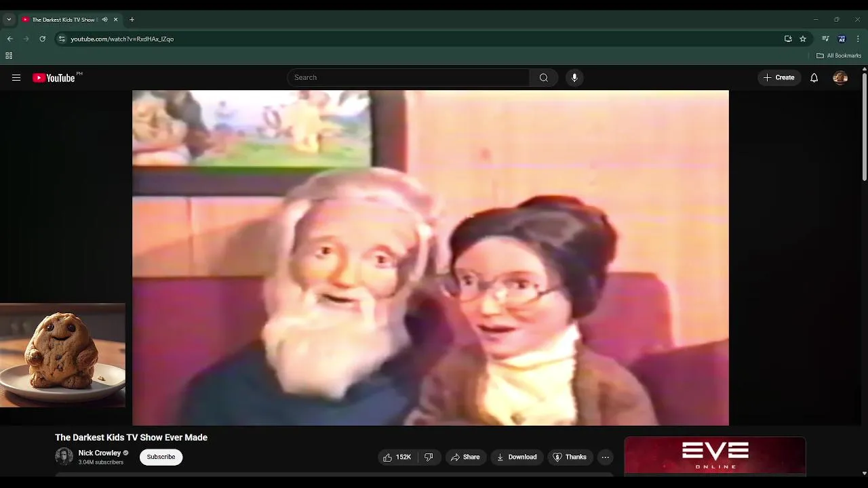Open All Bookmarks folder
Image resolution: width=868 pixels, height=488 pixels.
click(839, 56)
